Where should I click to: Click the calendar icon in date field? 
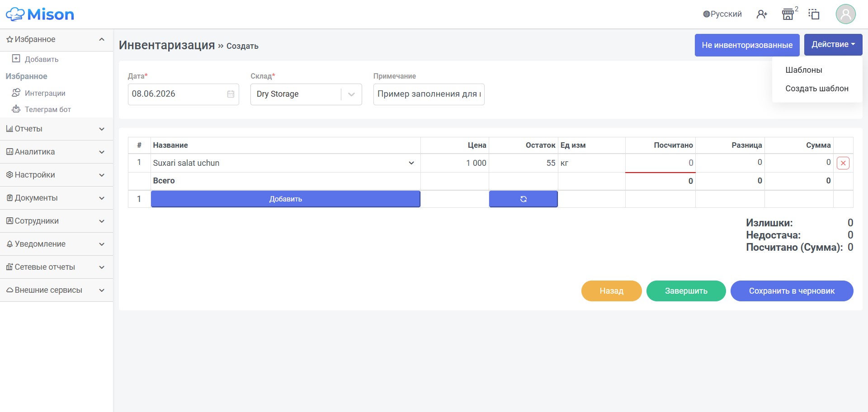(x=231, y=94)
